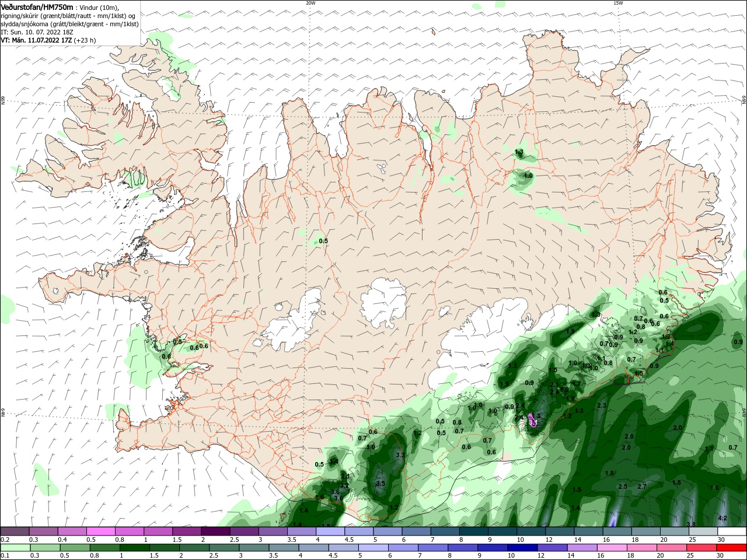
Task: Click the light gray swatch between 25 and 30
Action: click(x=703, y=531)
